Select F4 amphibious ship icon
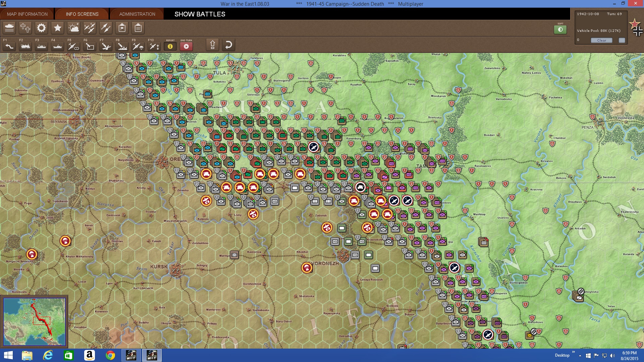Screen dimensions: 644x362 coord(57,46)
